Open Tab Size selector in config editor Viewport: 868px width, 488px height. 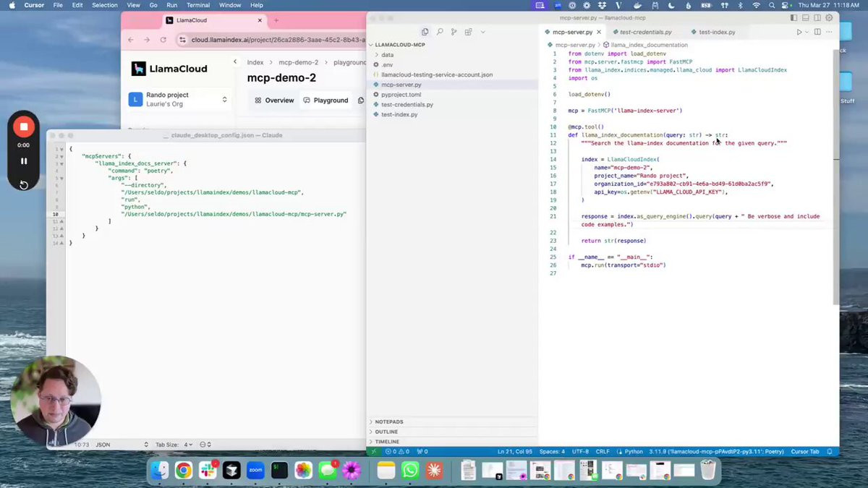coord(174,445)
